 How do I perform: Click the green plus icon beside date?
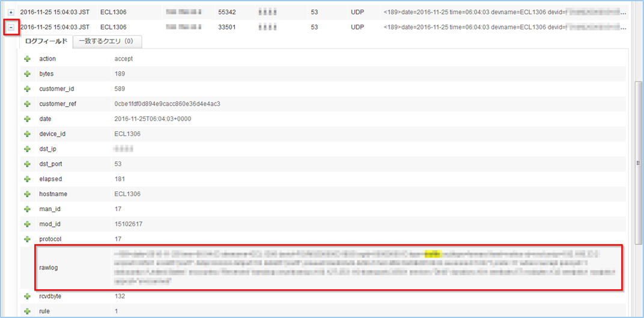pyautogui.click(x=28, y=119)
